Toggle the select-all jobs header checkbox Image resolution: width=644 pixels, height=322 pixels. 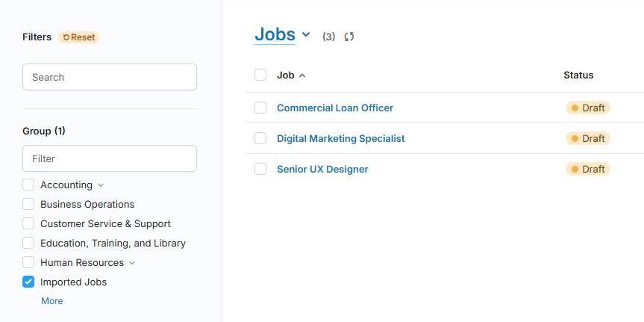tap(260, 75)
